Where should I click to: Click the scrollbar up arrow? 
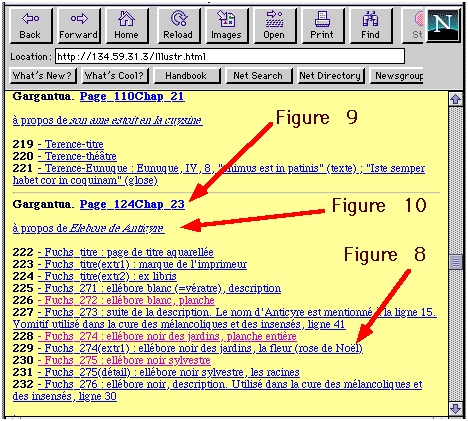click(455, 99)
